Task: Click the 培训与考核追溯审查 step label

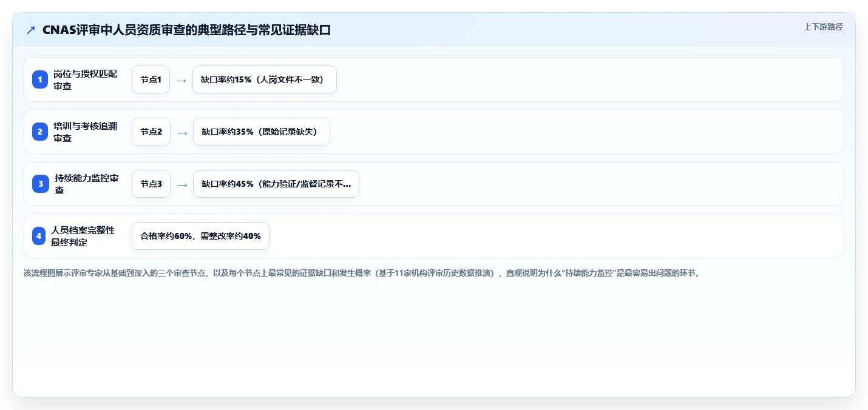Action: (x=85, y=132)
